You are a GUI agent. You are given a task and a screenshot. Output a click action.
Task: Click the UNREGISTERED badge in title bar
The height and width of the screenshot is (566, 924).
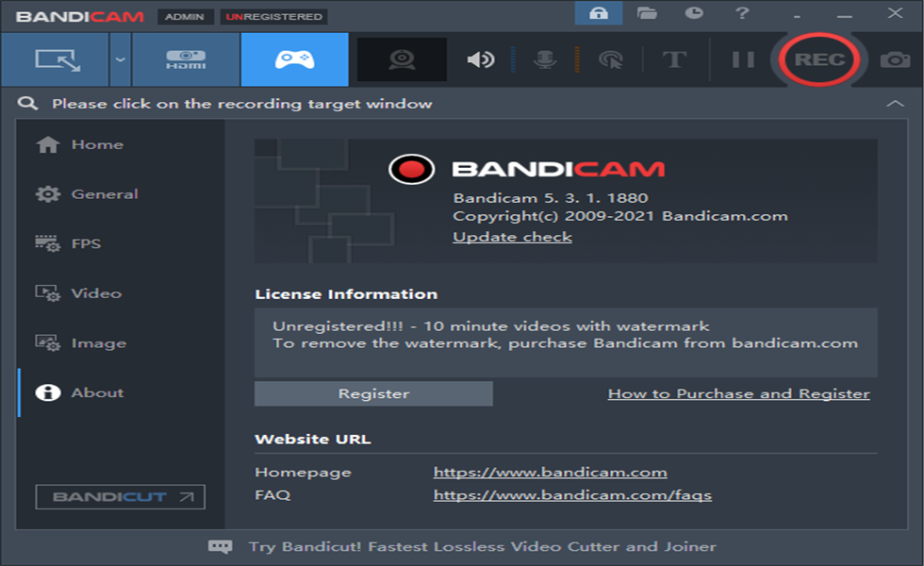click(274, 17)
